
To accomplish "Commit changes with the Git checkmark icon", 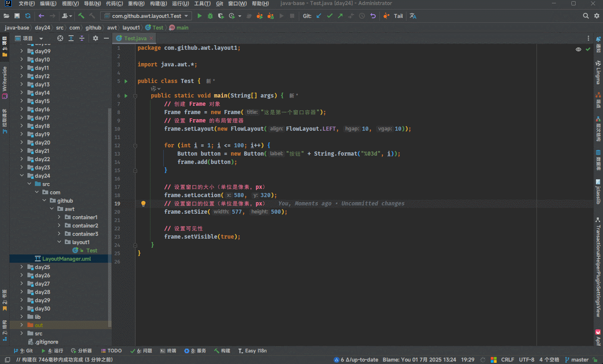I will pyautogui.click(x=330, y=16).
